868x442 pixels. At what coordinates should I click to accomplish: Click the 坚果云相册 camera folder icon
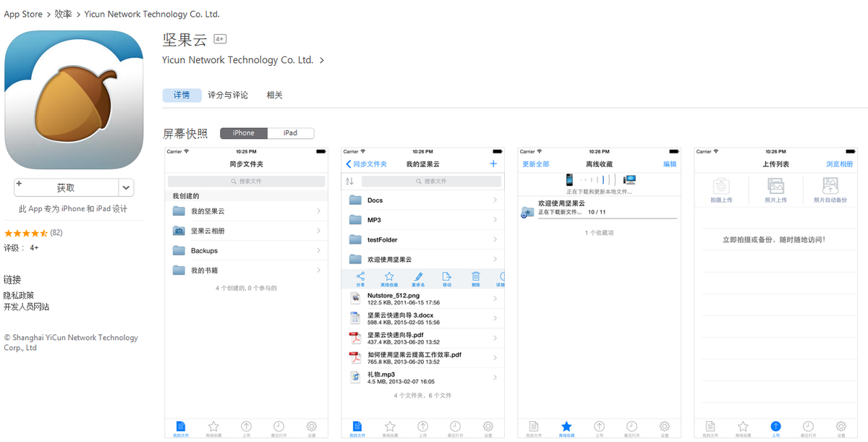tap(179, 231)
